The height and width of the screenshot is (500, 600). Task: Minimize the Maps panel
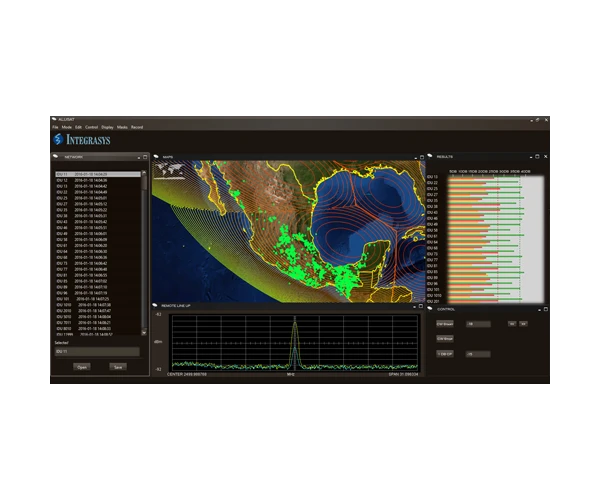coord(416,158)
